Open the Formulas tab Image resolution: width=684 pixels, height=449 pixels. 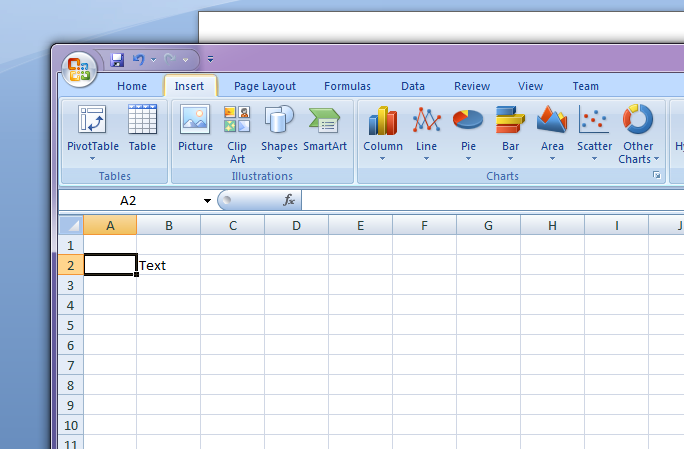click(347, 86)
